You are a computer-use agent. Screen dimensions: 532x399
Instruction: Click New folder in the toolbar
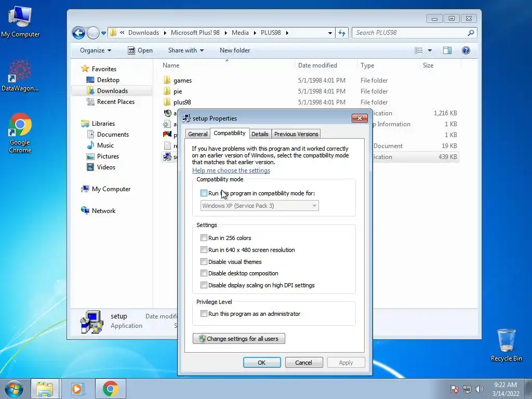[235, 50]
